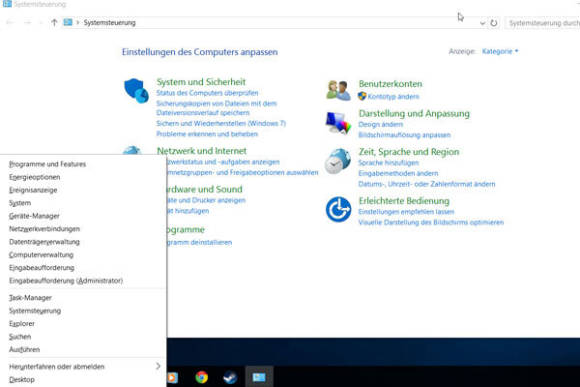Open Datenträgerverwaltung from the menu
The height and width of the screenshot is (387, 580).
coord(44,242)
